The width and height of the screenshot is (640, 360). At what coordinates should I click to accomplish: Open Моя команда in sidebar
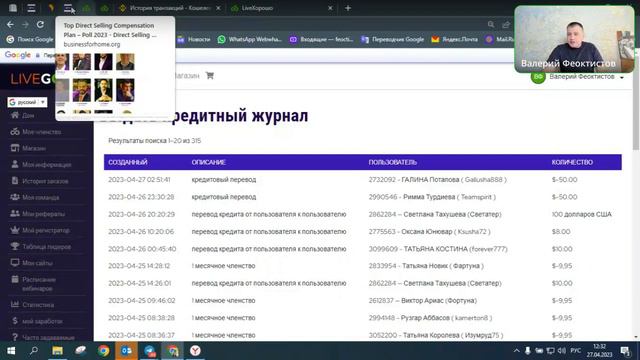click(x=35, y=197)
